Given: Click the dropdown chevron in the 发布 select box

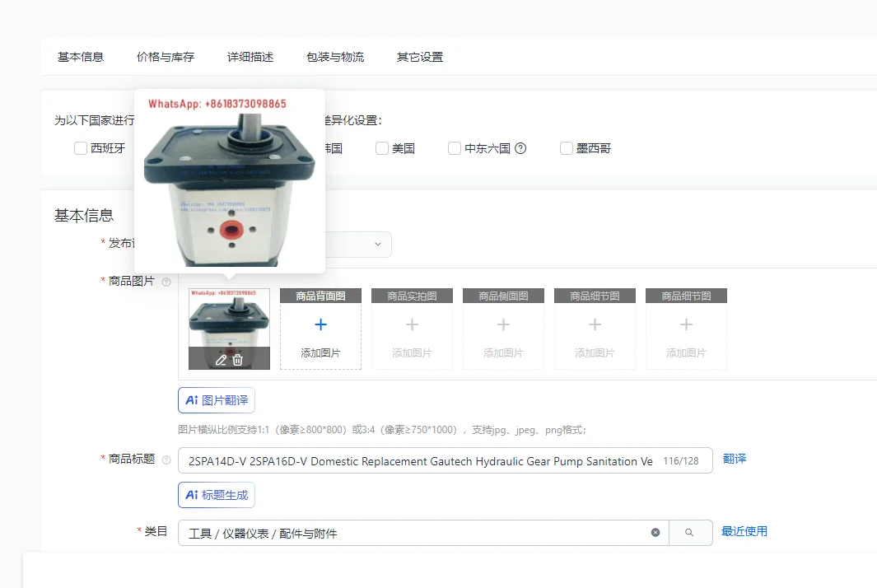Looking at the screenshot, I should coord(378,244).
